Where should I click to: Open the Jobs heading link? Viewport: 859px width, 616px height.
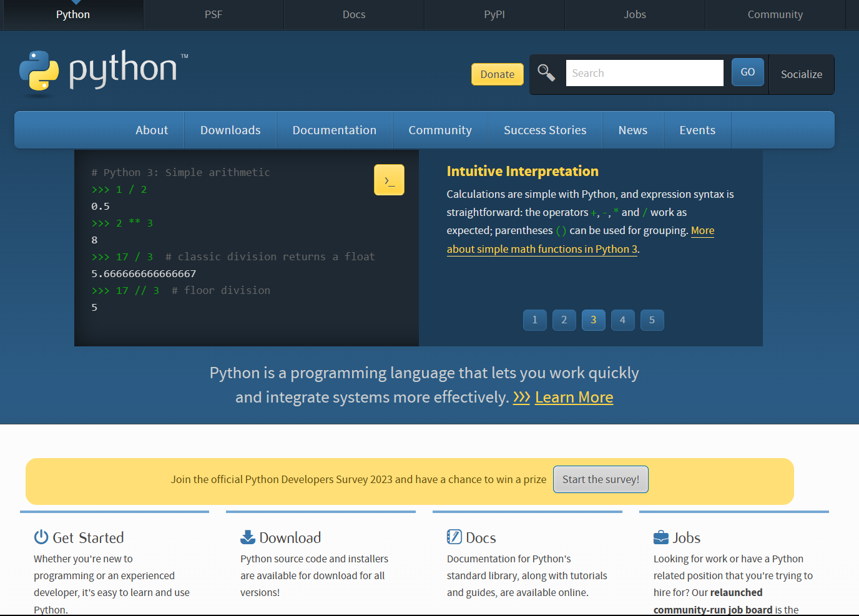click(687, 537)
